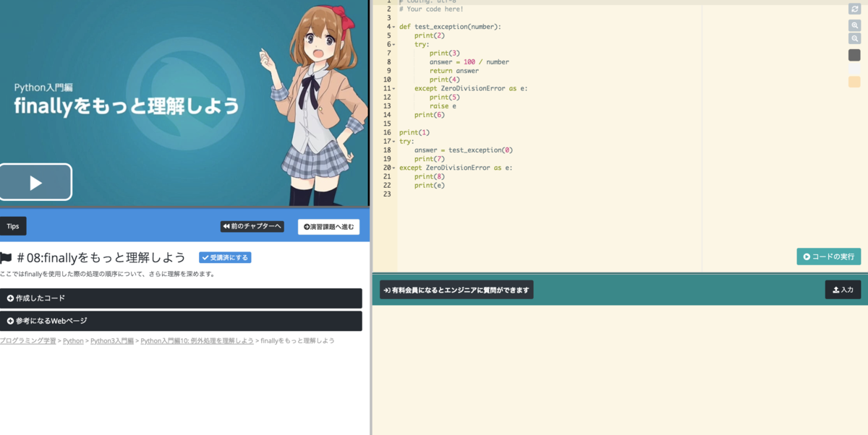Click the empty output panel area

[x=620, y=370]
